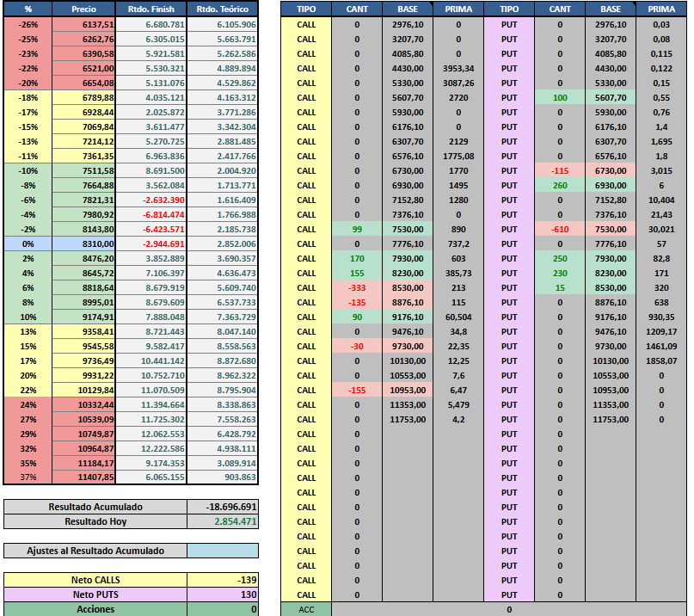Select the 'Neto PUTS' label

95,594
